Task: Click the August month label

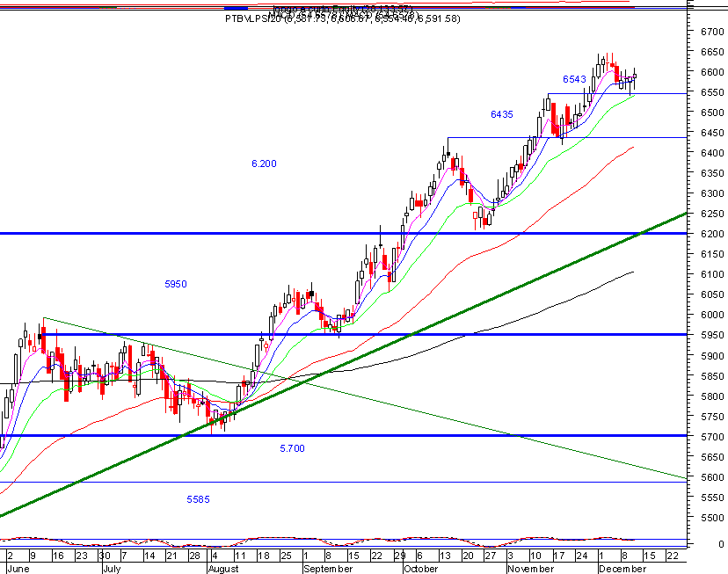Action: click(x=223, y=569)
